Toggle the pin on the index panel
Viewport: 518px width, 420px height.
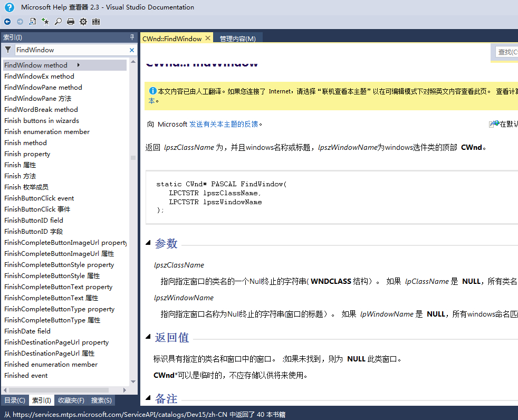132,37
